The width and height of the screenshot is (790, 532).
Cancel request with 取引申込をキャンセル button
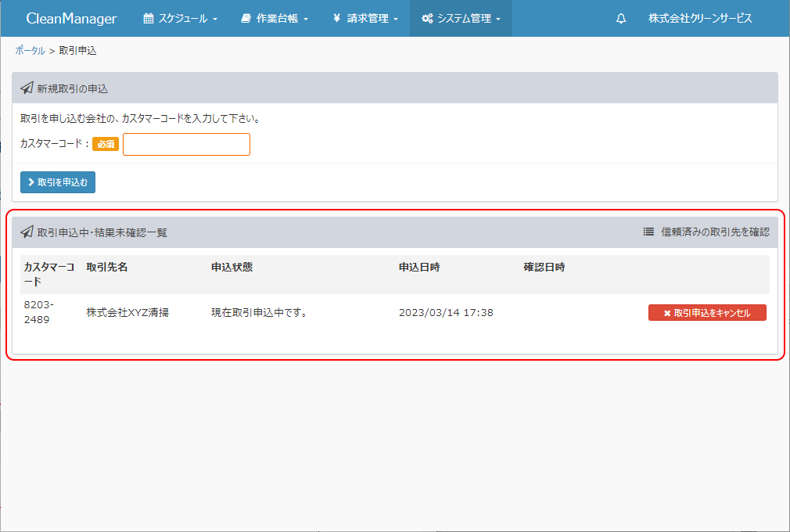tap(707, 313)
